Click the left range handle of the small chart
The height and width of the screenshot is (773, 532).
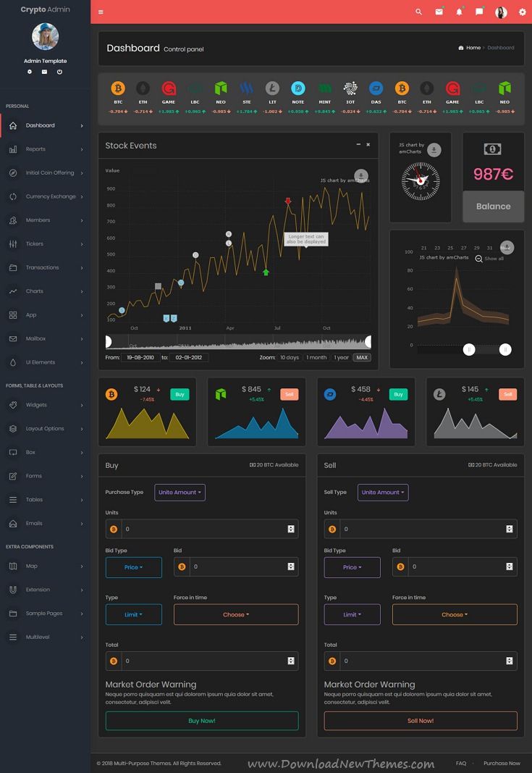[x=469, y=349]
